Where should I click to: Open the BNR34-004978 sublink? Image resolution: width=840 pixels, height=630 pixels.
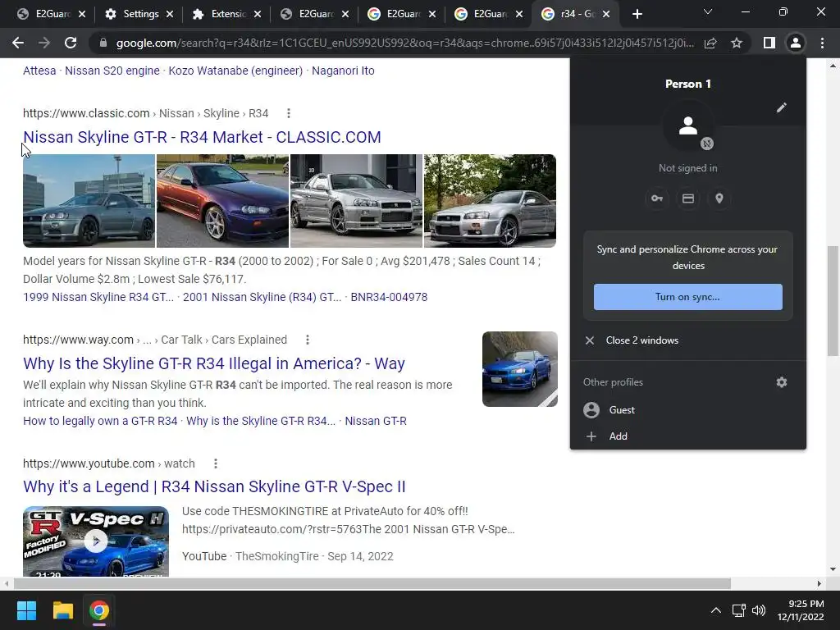click(389, 297)
